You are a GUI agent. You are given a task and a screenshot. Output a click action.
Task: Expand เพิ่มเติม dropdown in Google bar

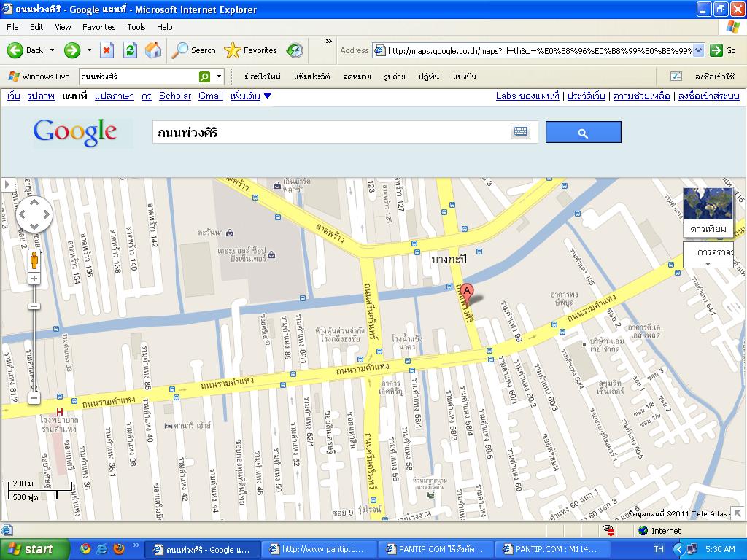(x=251, y=96)
